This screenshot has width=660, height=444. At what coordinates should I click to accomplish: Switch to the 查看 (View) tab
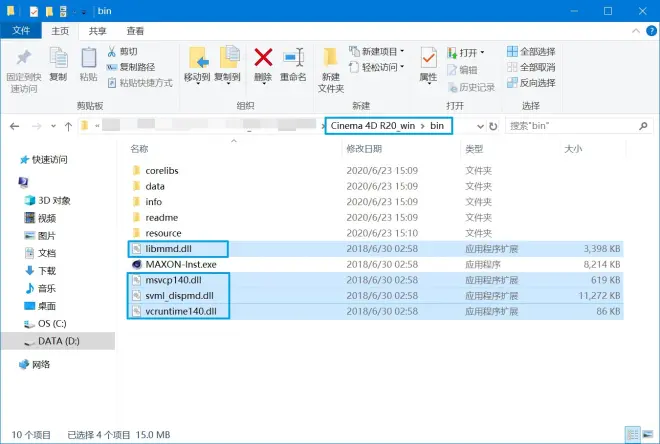[x=135, y=31]
